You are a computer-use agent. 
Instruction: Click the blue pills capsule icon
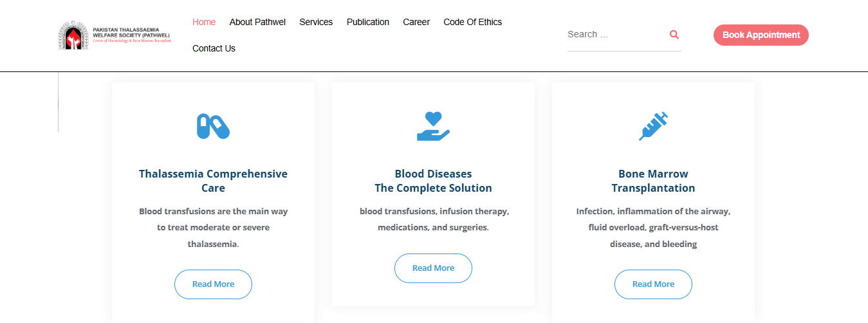coord(213,126)
